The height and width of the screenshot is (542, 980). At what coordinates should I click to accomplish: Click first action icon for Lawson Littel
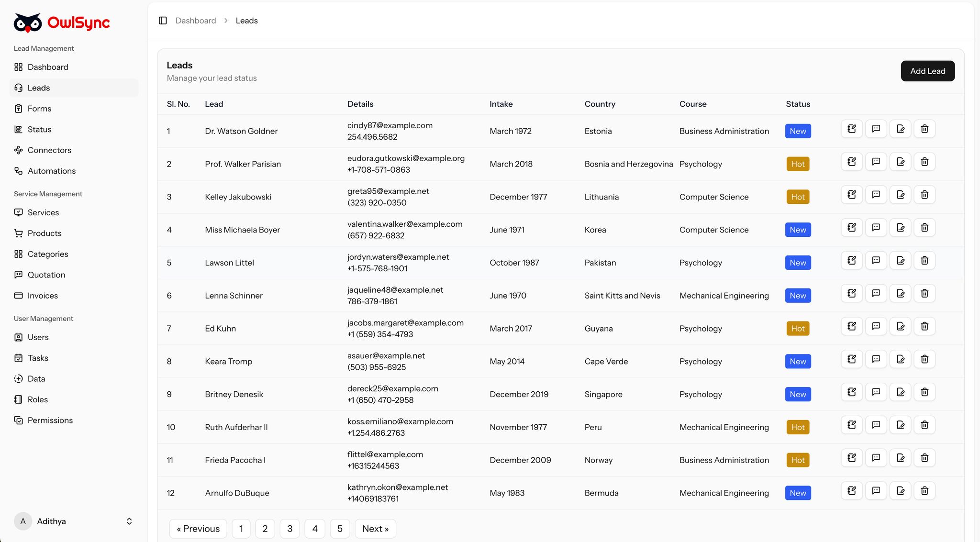851,261
